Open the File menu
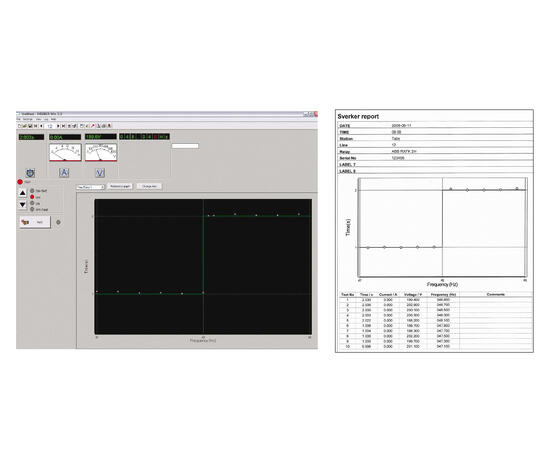This screenshot has height=450, width=550. point(19,119)
